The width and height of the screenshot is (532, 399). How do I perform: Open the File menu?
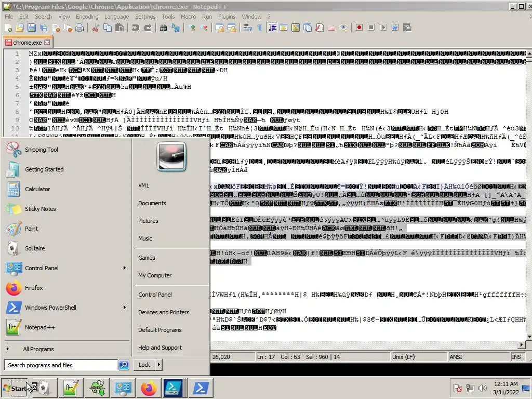coord(9,17)
